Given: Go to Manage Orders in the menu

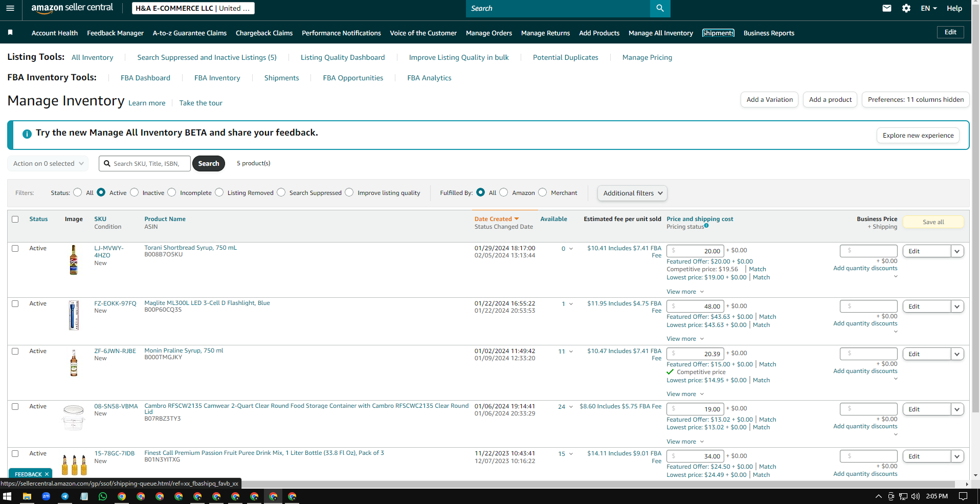Looking at the screenshot, I should [489, 33].
